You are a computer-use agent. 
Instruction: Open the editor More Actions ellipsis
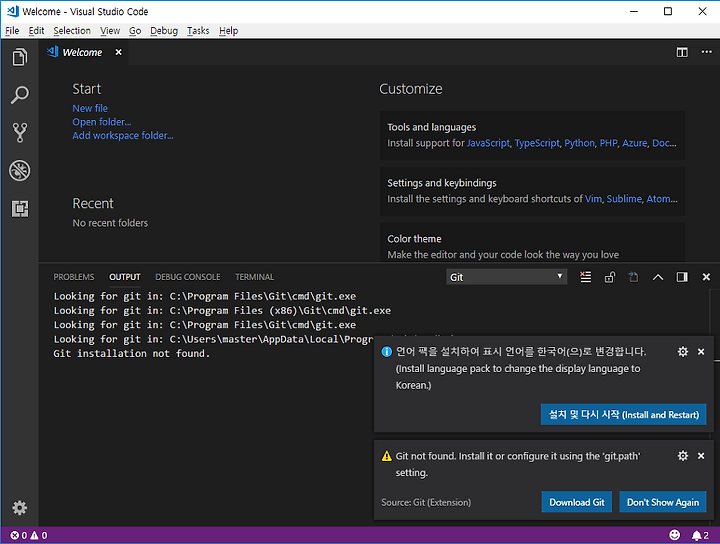pyautogui.click(x=706, y=52)
